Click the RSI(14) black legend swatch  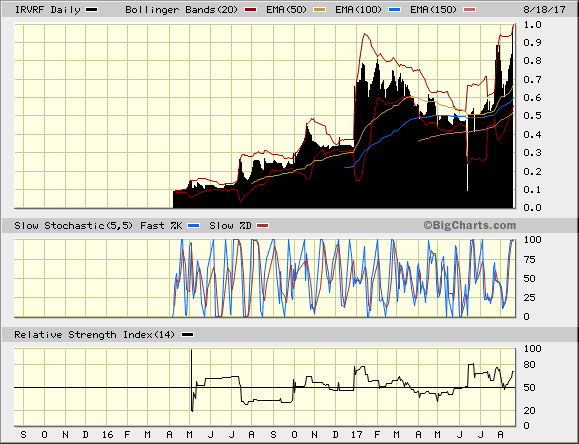[188, 335]
